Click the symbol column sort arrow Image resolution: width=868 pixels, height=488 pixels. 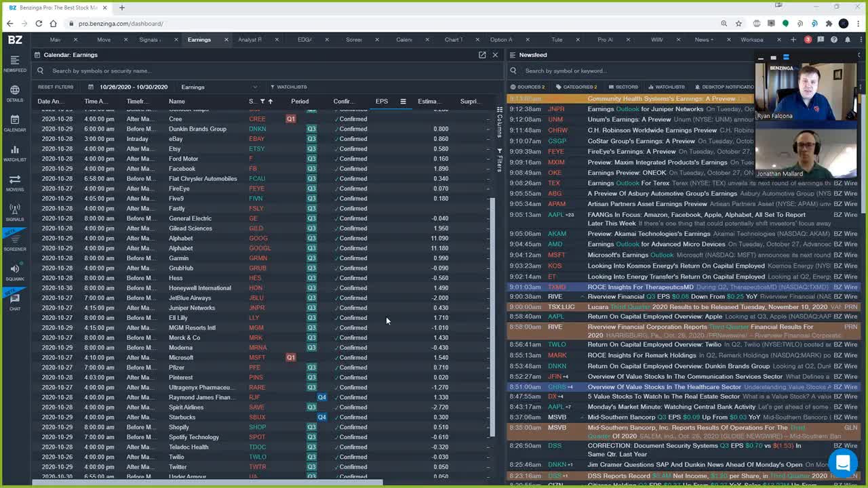click(x=270, y=102)
